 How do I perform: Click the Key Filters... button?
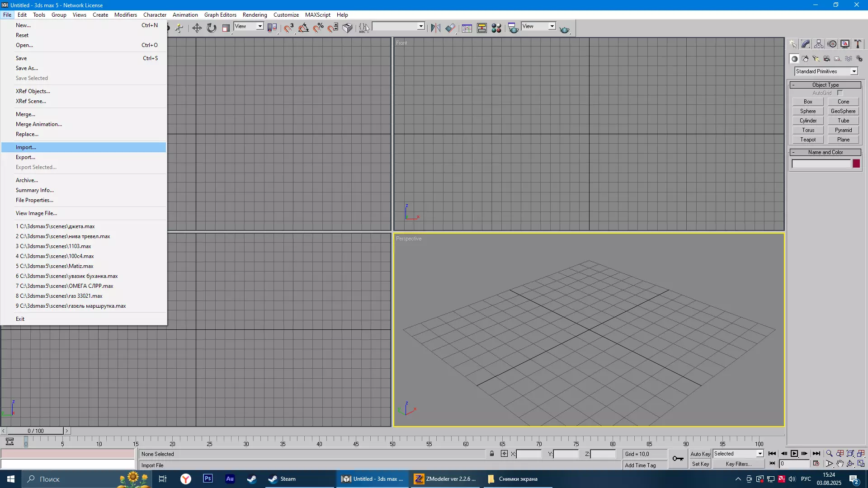pos(738,464)
